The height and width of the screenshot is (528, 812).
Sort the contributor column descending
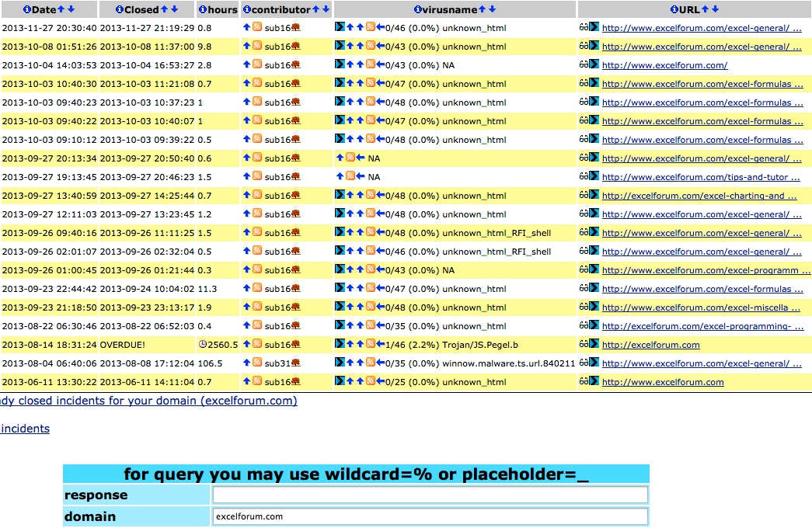(x=326, y=9)
